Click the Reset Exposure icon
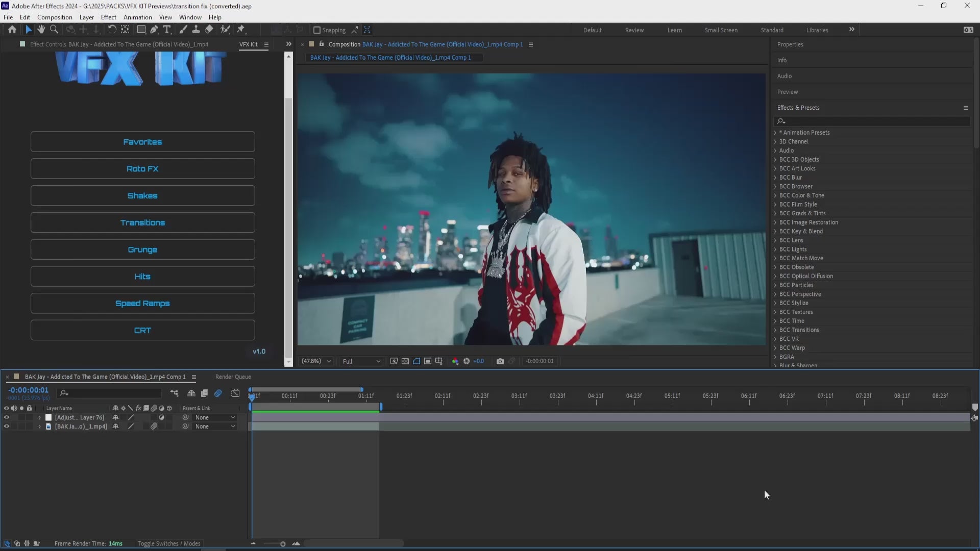Viewport: 980px width, 551px height. tap(467, 361)
